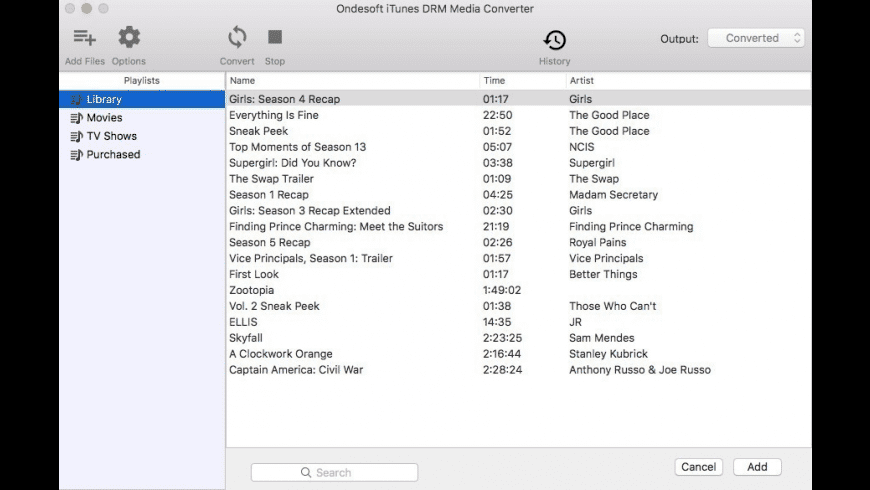Select 'Girls: Season 4 Recap' row
Image resolution: width=870 pixels, height=490 pixels.
[519, 99]
